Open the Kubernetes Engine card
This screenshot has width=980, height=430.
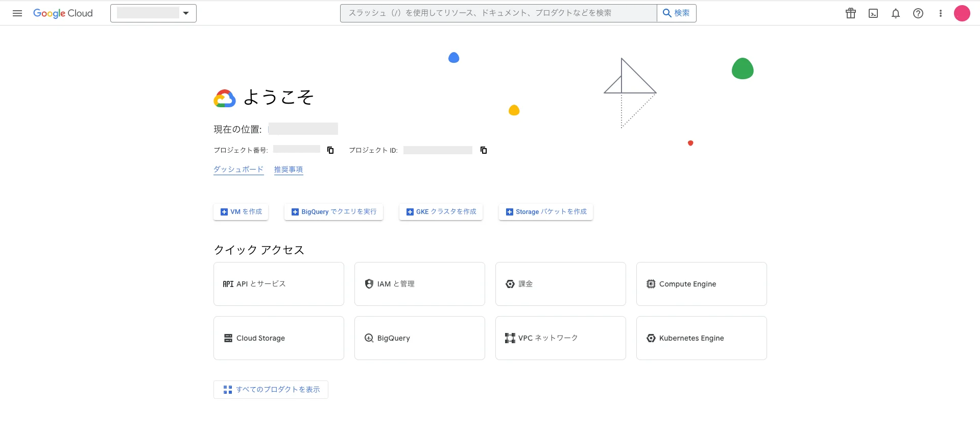(702, 338)
